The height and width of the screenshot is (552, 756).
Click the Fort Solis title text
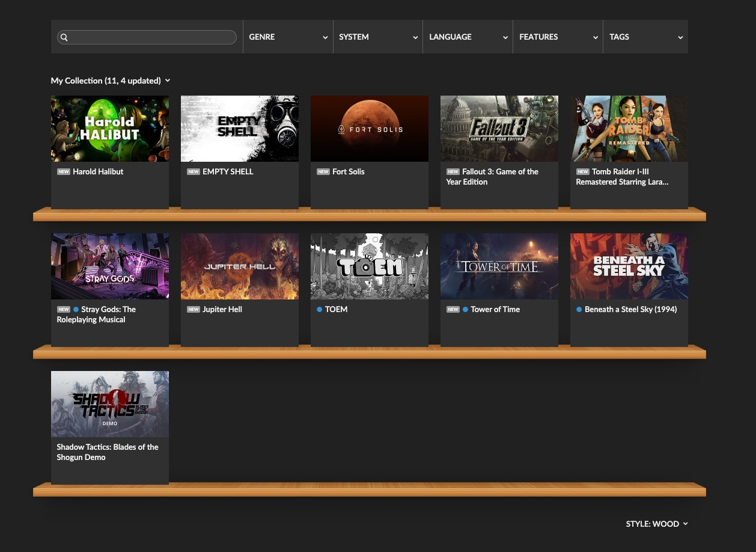coord(349,171)
